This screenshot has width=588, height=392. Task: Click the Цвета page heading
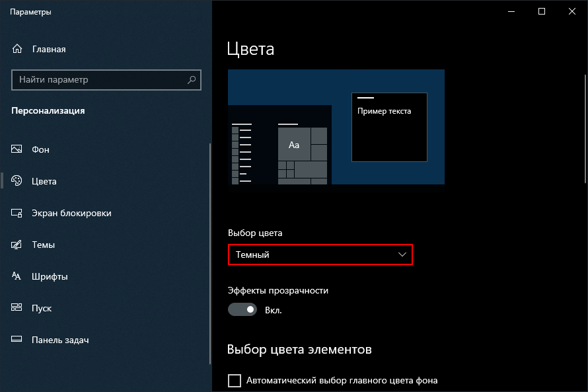[x=250, y=49]
